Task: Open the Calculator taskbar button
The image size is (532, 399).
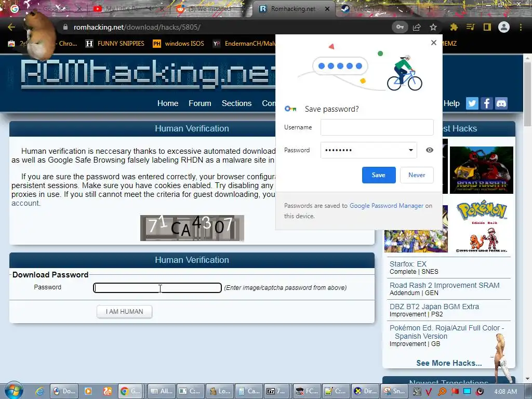Action: point(248,391)
